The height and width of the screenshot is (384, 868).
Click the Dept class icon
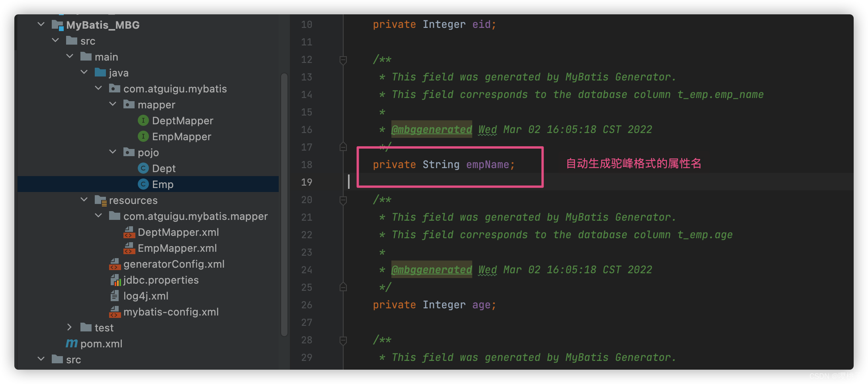(x=143, y=168)
